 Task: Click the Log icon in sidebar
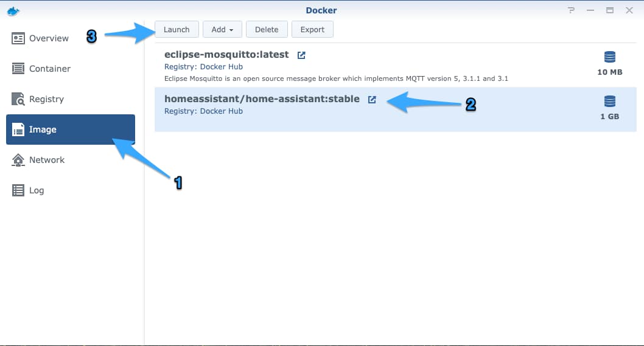pyautogui.click(x=18, y=190)
